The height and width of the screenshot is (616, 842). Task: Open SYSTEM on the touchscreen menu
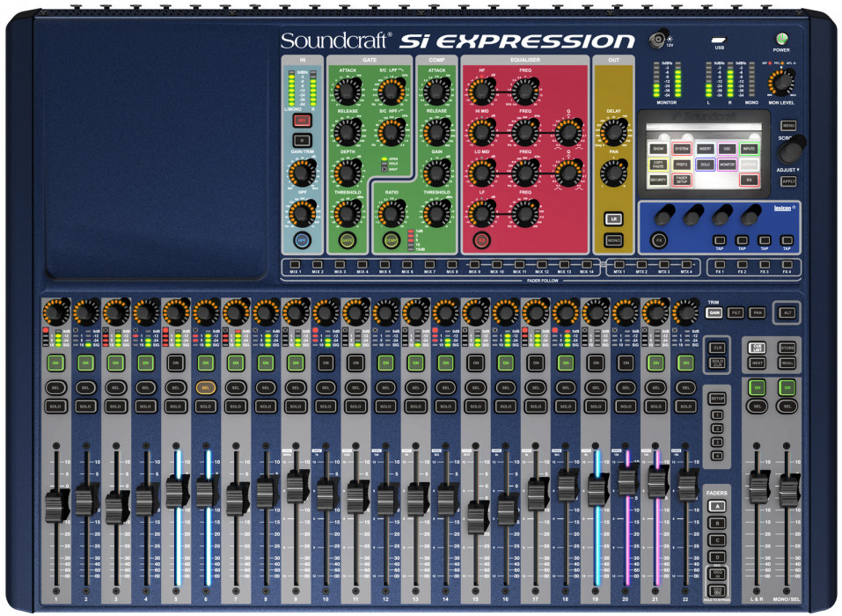[x=682, y=150]
